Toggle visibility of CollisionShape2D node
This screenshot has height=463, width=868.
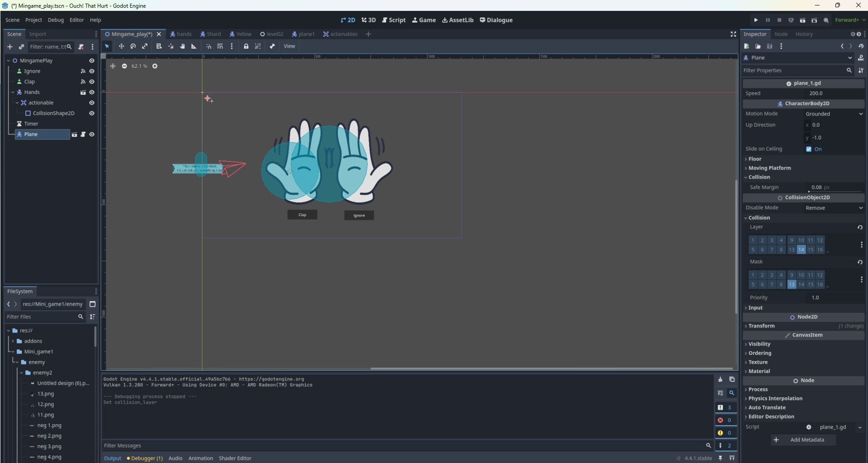(92, 113)
